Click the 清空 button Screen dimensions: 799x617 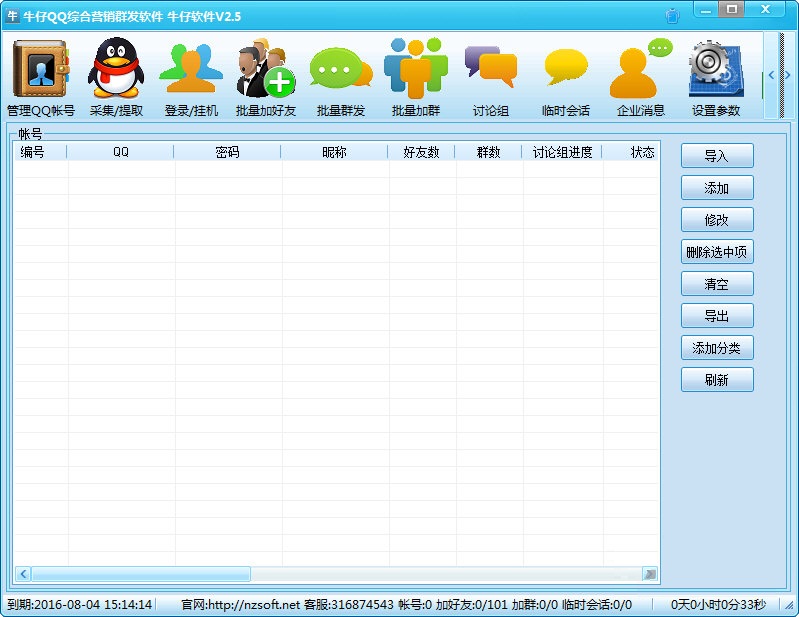click(717, 284)
